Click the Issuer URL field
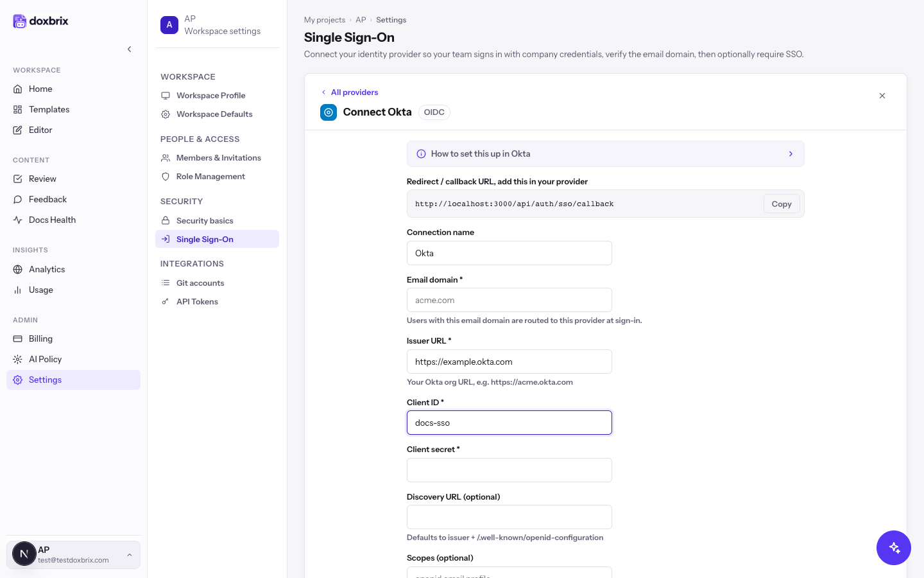 click(x=509, y=362)
